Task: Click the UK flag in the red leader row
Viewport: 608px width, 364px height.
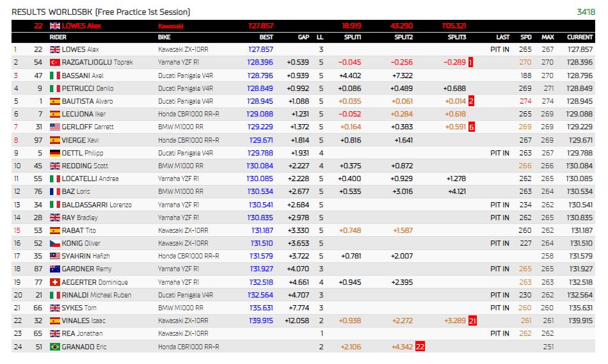Action: coord(54,26)
